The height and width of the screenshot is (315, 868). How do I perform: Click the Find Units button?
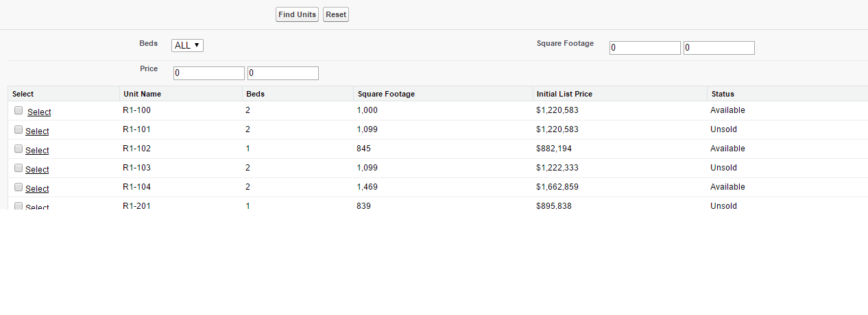297,14
